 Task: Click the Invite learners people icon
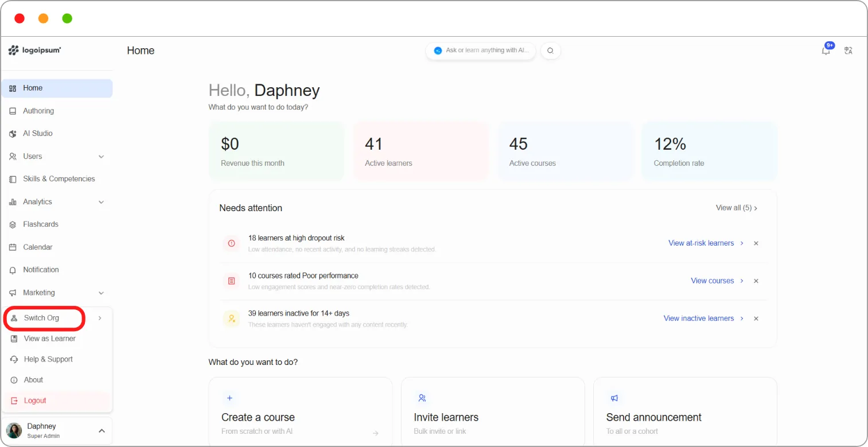(422, 398)
